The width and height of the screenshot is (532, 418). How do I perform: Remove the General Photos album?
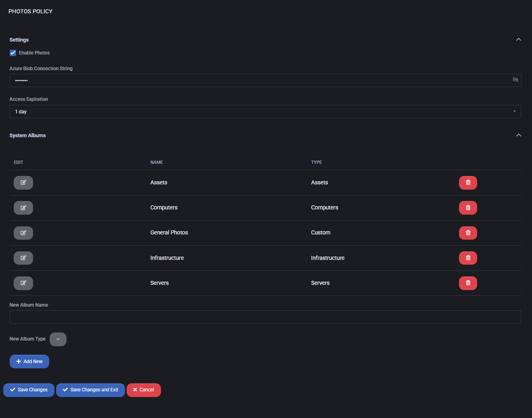[468, 233]
